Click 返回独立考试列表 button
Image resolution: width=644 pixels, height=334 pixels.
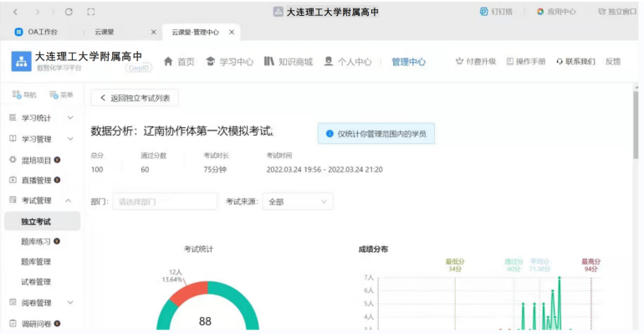[135, 98]
